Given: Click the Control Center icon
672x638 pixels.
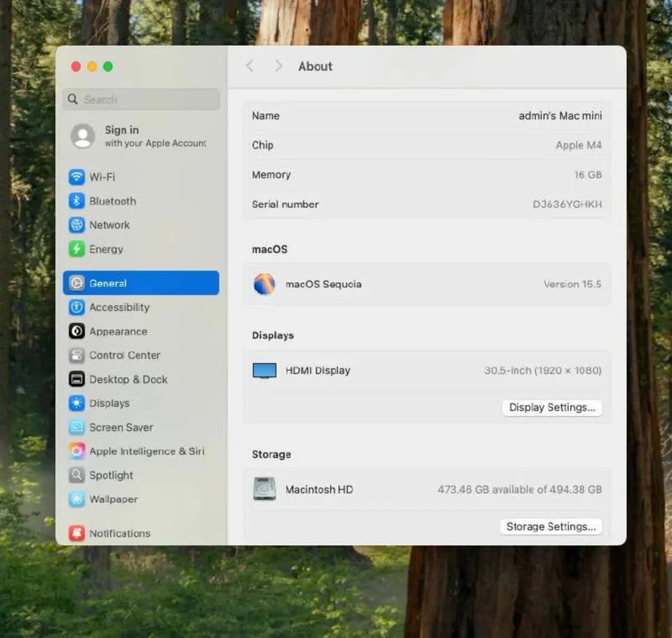Looking at the screenshot, I should pyautogui.click(x=77, y=356).
